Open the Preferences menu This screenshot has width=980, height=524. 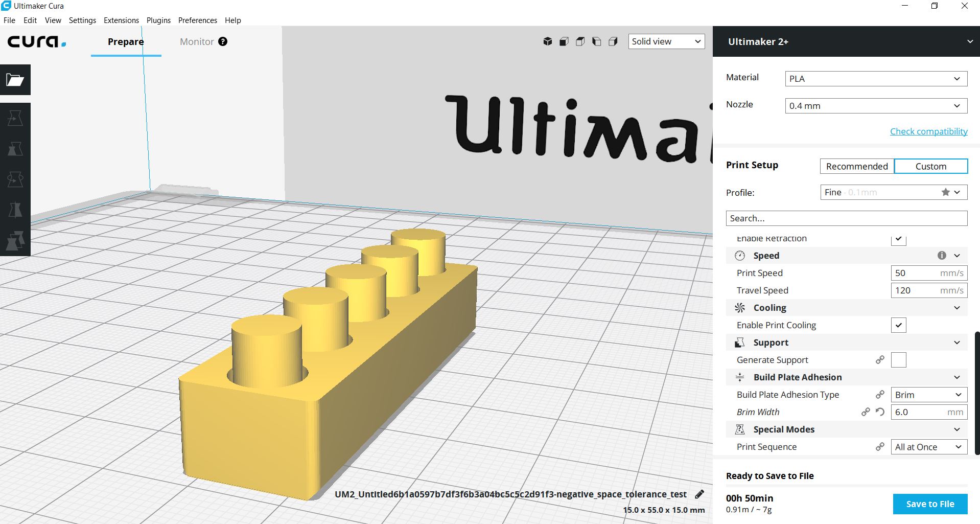(198, 20)
